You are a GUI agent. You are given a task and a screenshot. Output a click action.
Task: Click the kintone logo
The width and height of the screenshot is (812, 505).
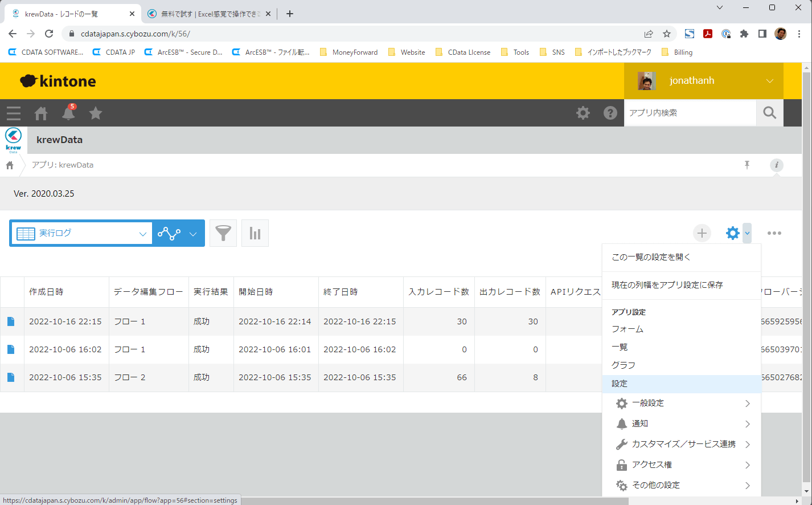point(58,81)
